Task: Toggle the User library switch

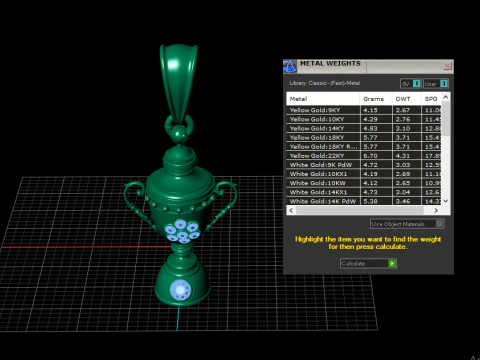Action: click(x=436, y=84)
